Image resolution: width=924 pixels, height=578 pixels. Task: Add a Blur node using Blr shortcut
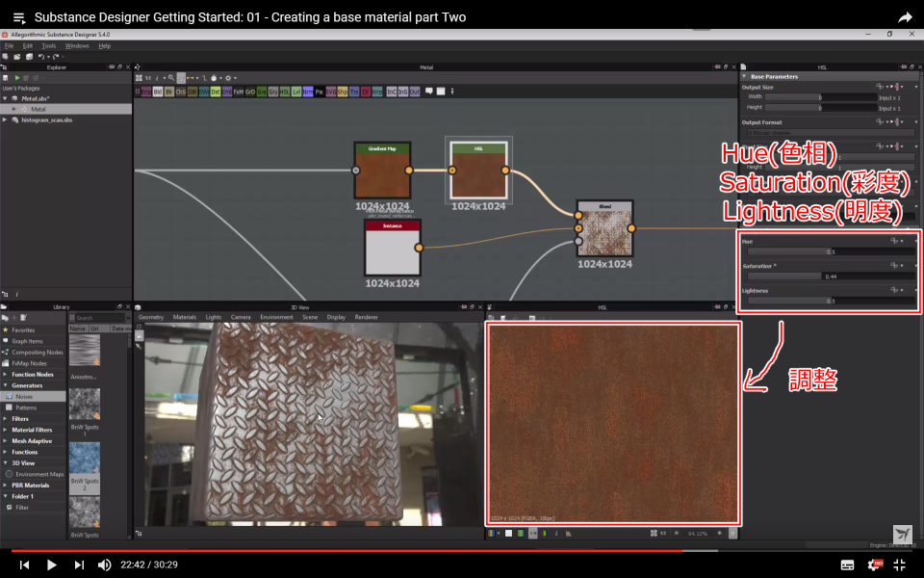tap(169, 92)
